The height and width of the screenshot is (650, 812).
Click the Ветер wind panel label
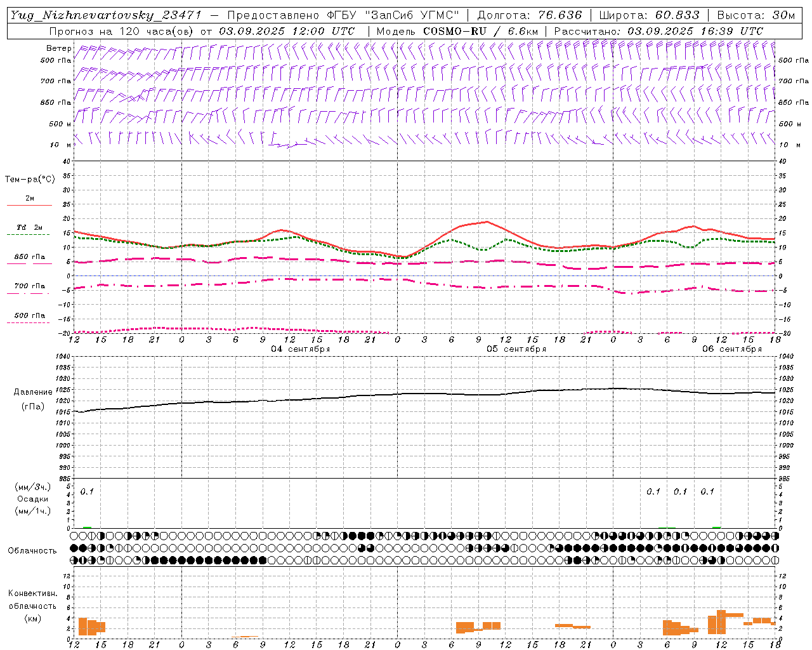[x=58, y=48]
